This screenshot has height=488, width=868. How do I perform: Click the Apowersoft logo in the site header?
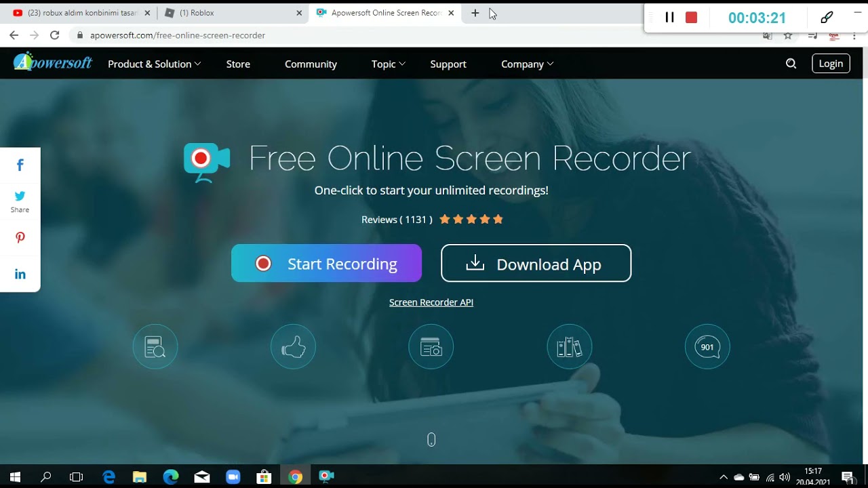click(53, 62)
